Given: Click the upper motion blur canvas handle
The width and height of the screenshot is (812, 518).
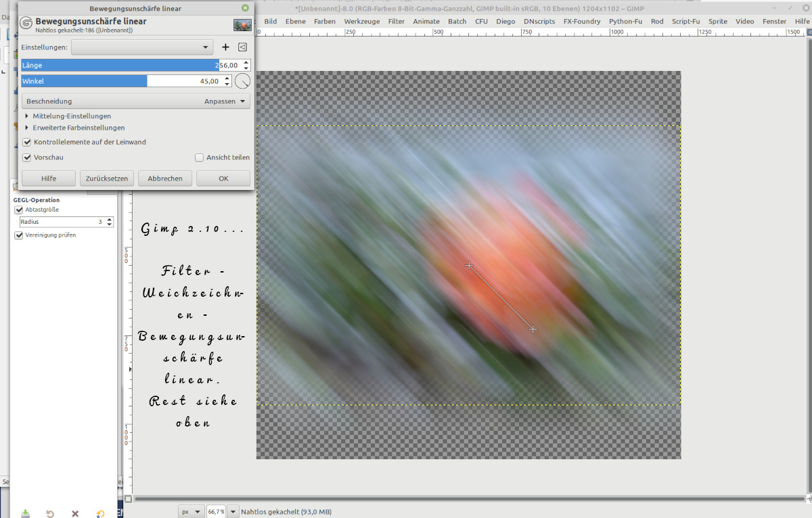Looking at the screenshot, I should coord(469,266).
